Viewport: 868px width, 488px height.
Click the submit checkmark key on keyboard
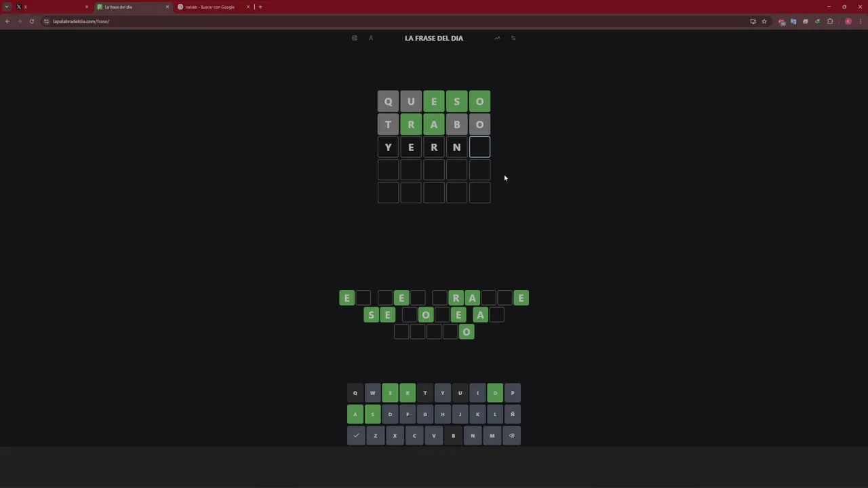tap(356, 436)
